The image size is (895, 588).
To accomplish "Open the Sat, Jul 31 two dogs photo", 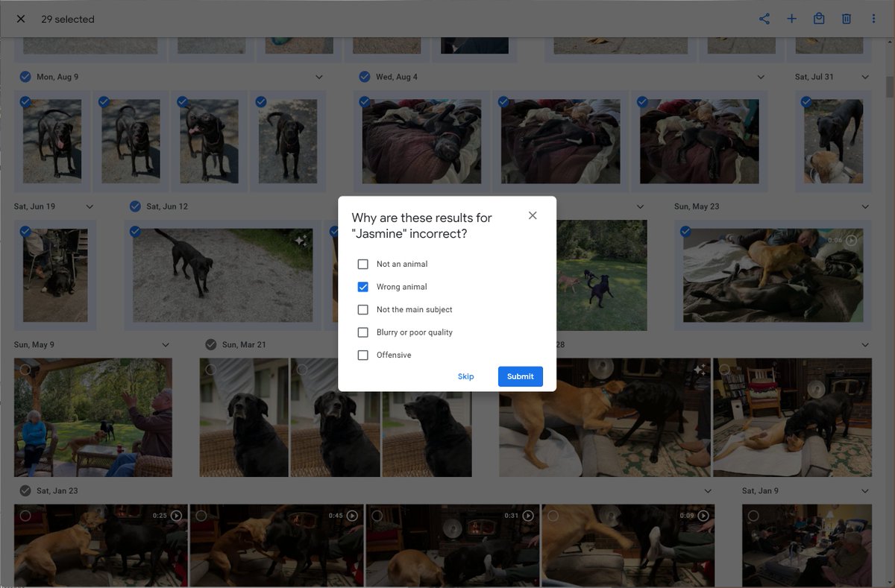I will pos(833,142).
